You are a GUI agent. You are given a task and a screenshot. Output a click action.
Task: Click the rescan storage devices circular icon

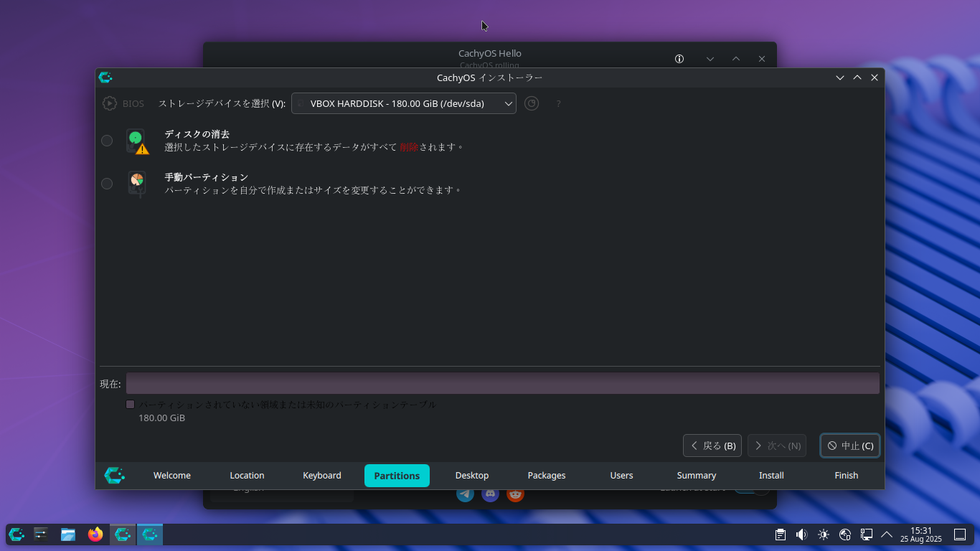coord(531,103)
